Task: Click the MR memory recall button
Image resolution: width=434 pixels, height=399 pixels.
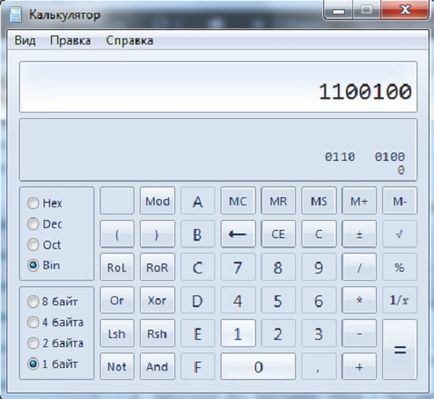Action: 278,201
